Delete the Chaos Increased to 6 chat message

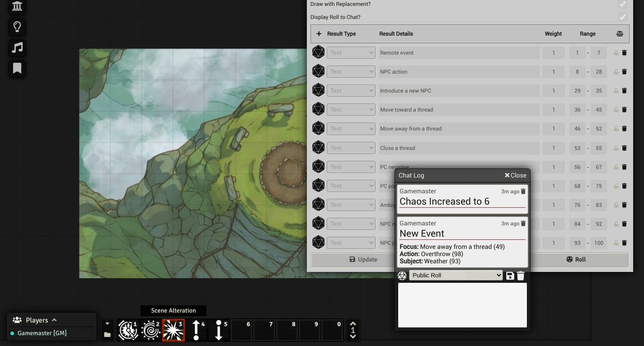click(524, 192)
